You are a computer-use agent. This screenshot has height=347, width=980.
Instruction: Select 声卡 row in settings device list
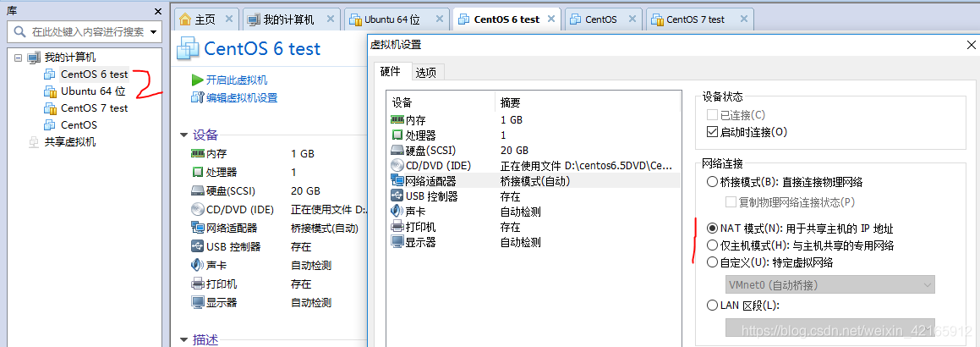[x=534, y=212]
